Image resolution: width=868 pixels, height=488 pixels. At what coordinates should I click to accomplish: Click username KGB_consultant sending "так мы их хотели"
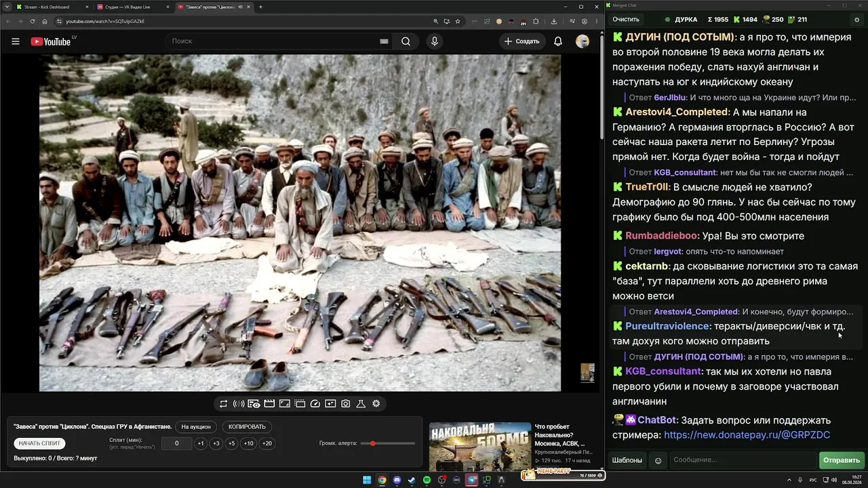coord(663,371)
